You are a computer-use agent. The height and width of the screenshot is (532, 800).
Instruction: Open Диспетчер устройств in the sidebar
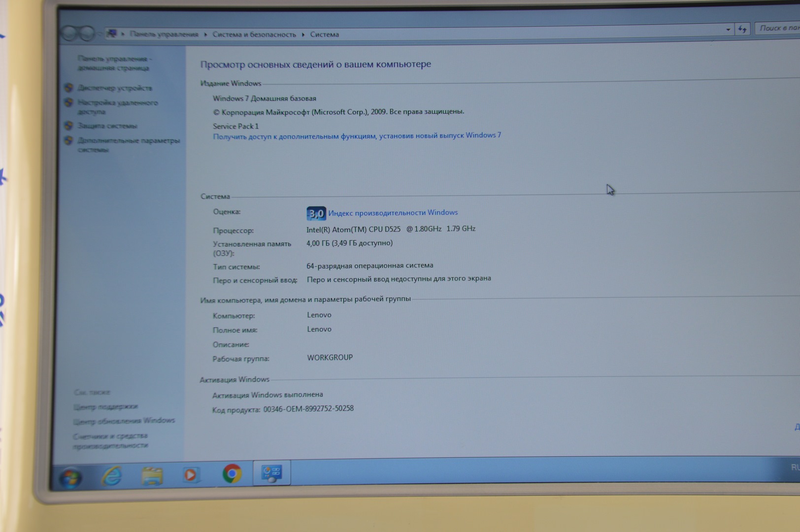point(115,88)
